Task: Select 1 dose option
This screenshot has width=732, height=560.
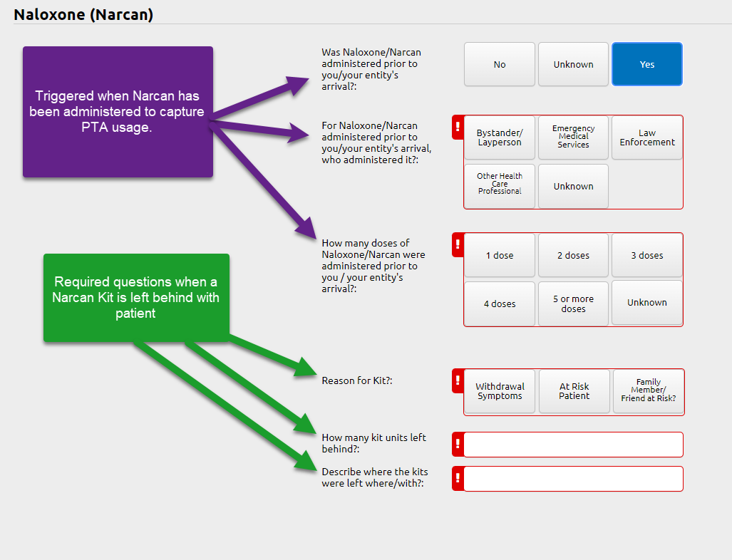Action: click(500, 255)
